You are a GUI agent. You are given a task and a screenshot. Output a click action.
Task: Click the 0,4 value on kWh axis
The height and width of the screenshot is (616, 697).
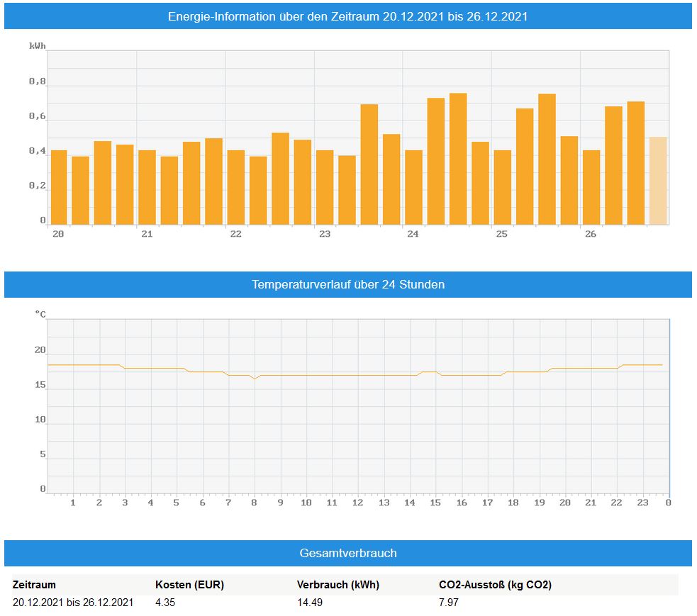(x=38, y=151)
